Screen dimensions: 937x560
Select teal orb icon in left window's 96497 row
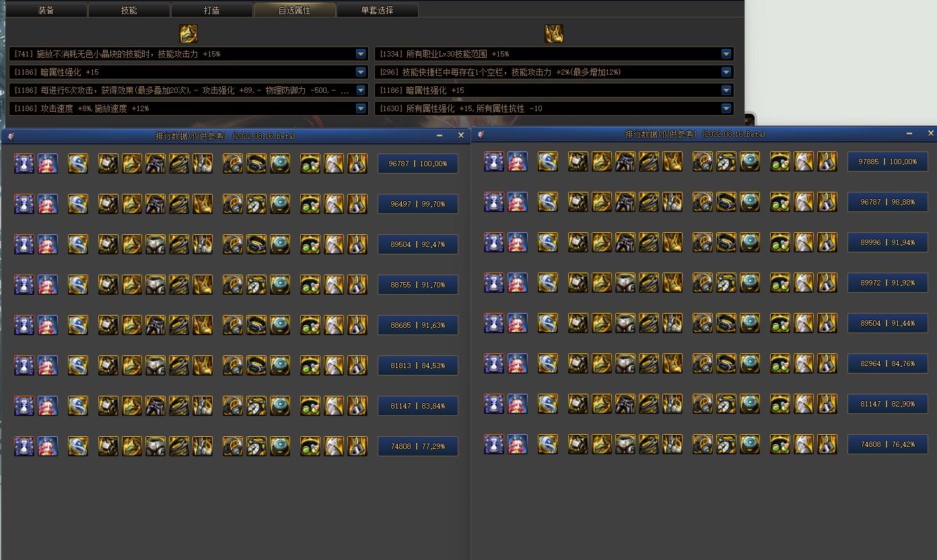pos(280,204)
